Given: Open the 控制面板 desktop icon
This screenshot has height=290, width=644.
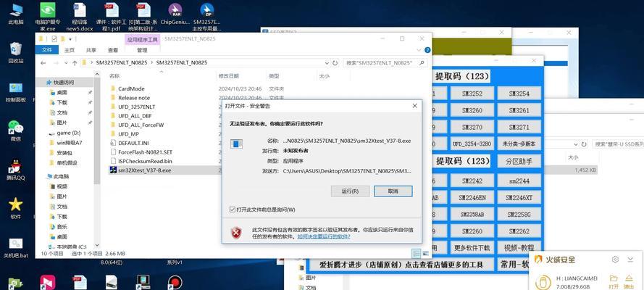Looking at the screenshot, I should (16, 91).
